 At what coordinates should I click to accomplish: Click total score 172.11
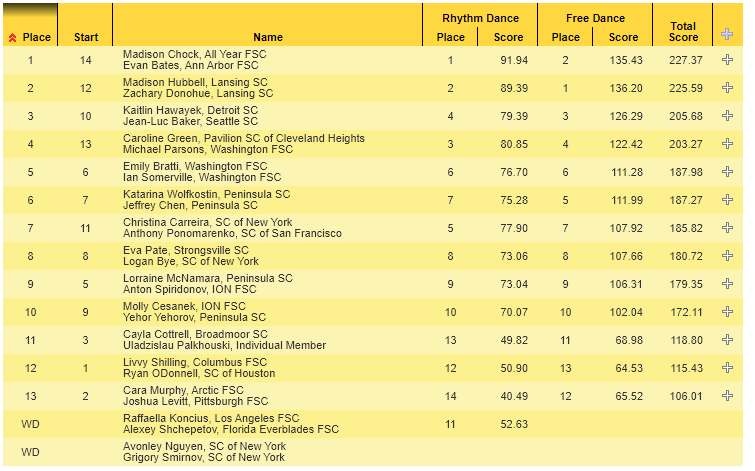pyautogui.click(x=686, y=312)
